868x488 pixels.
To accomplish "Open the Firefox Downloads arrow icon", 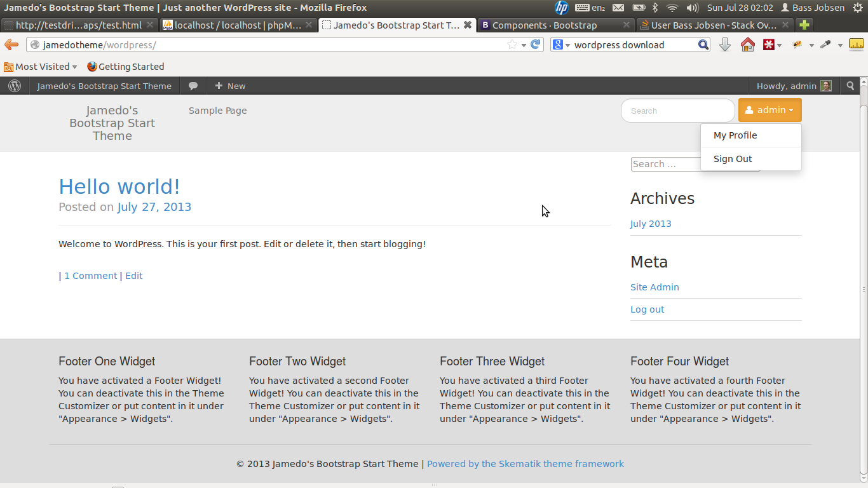I will [724, 44].
